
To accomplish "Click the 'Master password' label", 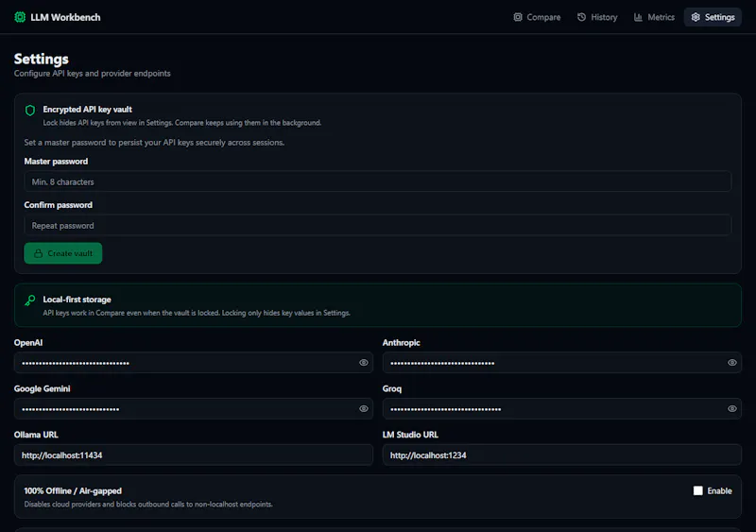I will click(56, 161).
